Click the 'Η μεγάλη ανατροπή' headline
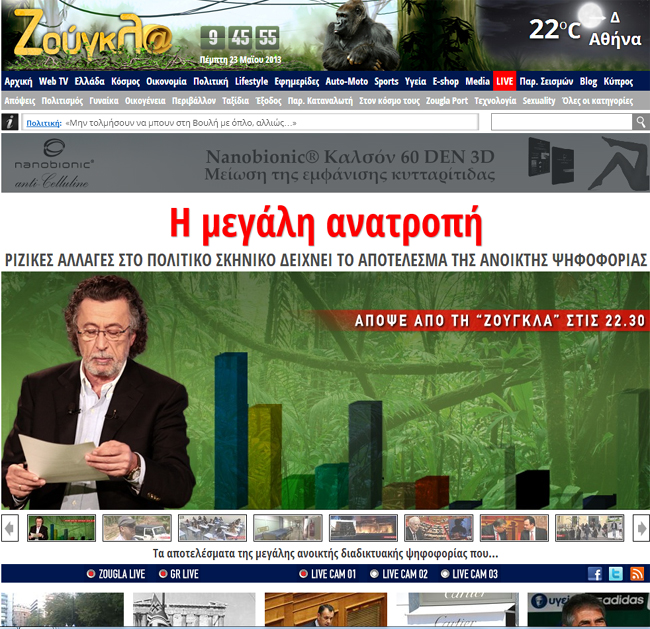650x629 pixels. [x=325, y=223]
